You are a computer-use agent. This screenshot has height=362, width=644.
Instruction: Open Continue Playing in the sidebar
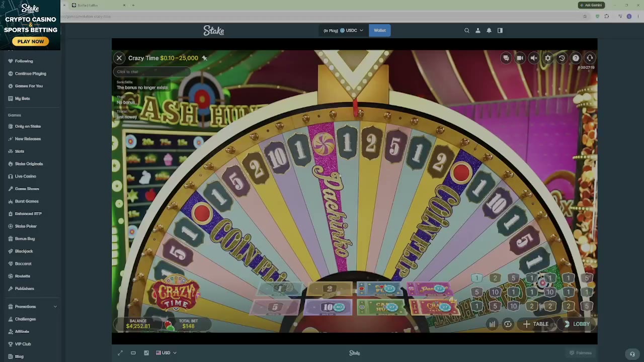point(31,74)
